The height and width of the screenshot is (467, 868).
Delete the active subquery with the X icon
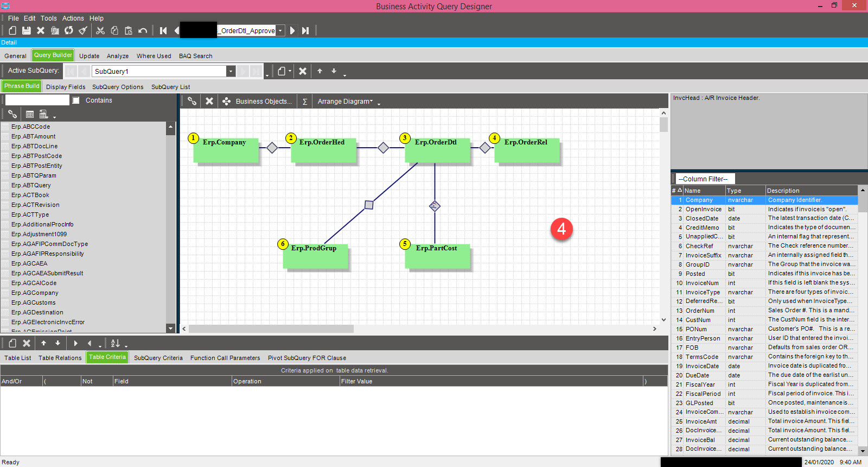pos(303,71)
